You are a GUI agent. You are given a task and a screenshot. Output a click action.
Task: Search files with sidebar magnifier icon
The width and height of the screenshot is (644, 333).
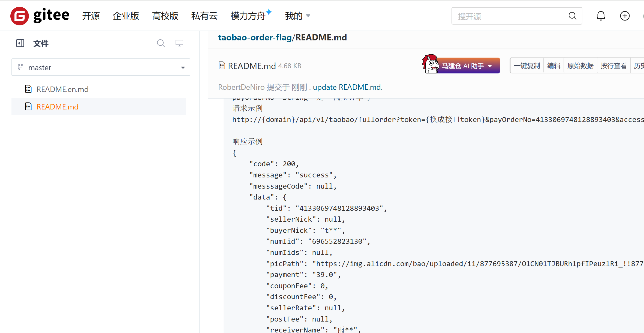coord(161,43)
